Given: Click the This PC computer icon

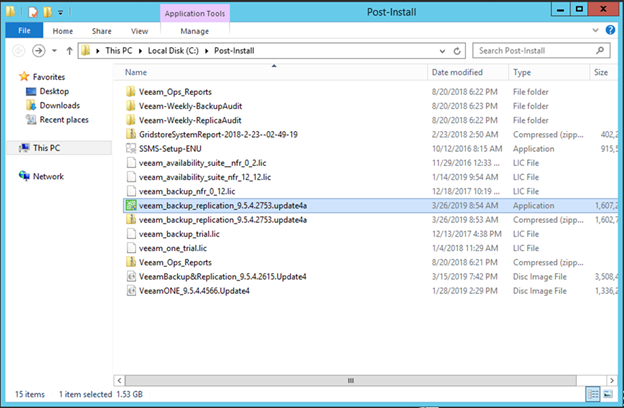Looking at the screenshot, I should [24, 148].
